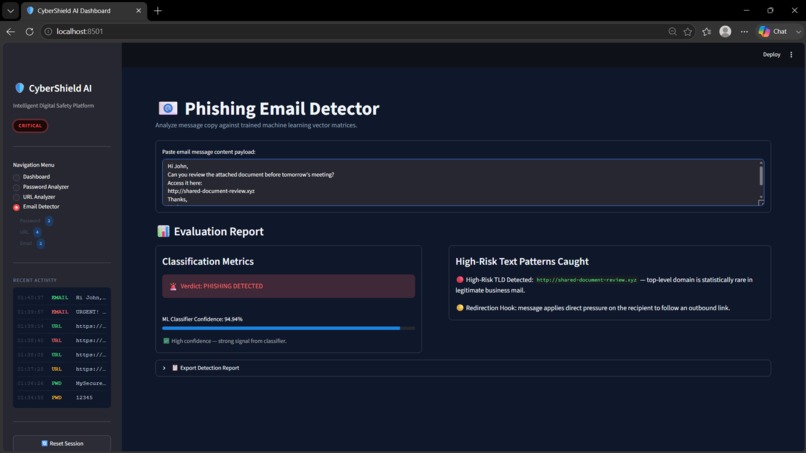Click the green check icon next to High confidence

(166, 341)
